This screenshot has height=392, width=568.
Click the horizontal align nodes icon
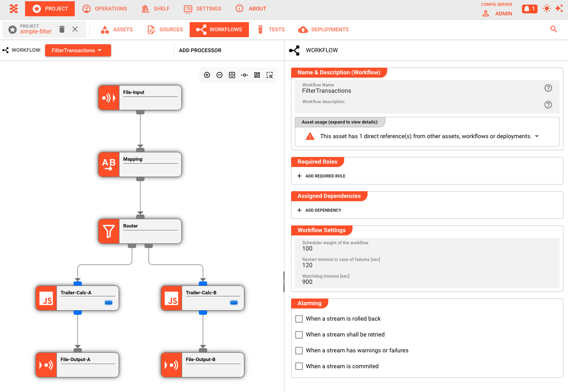tap(245, 75)
